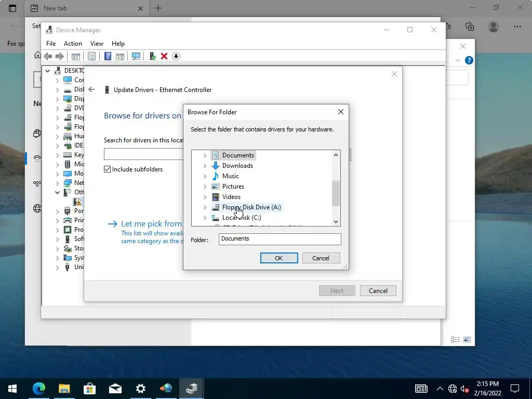The height and width of the screenshot is (399, 532).
Task: Select the Music folder icon
Action: coord(216,176)
